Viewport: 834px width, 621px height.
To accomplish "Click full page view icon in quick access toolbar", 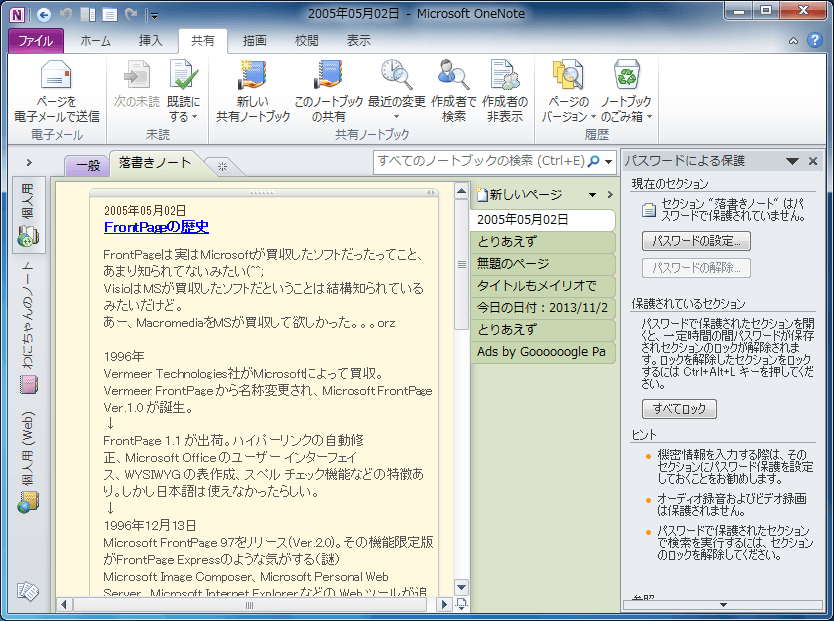I will click(x=110, y=14).
